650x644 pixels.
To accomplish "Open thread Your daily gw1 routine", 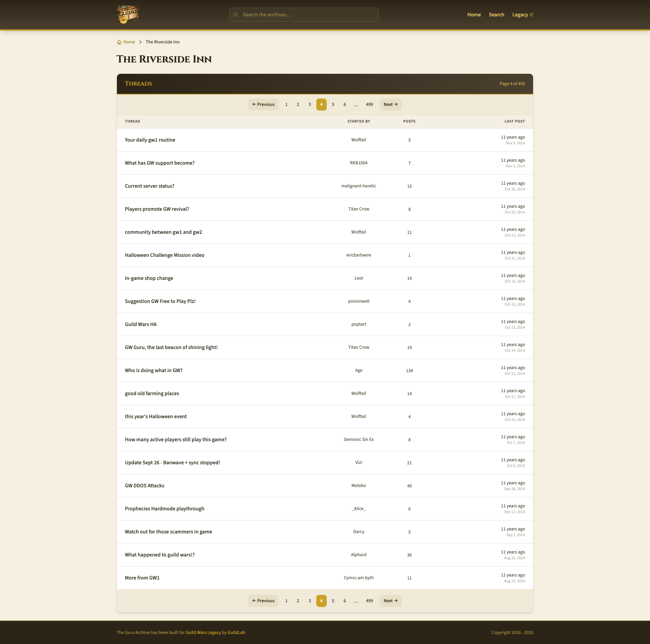I will (x=150, y=140).
